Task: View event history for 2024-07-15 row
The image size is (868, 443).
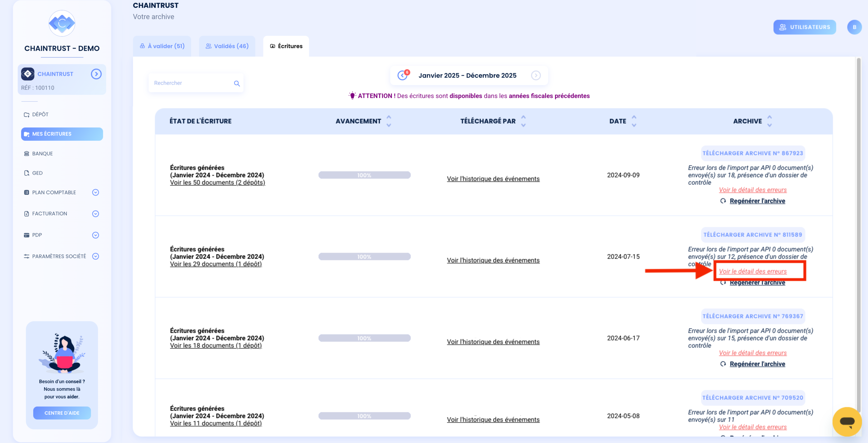Action: tap(493, 260)
